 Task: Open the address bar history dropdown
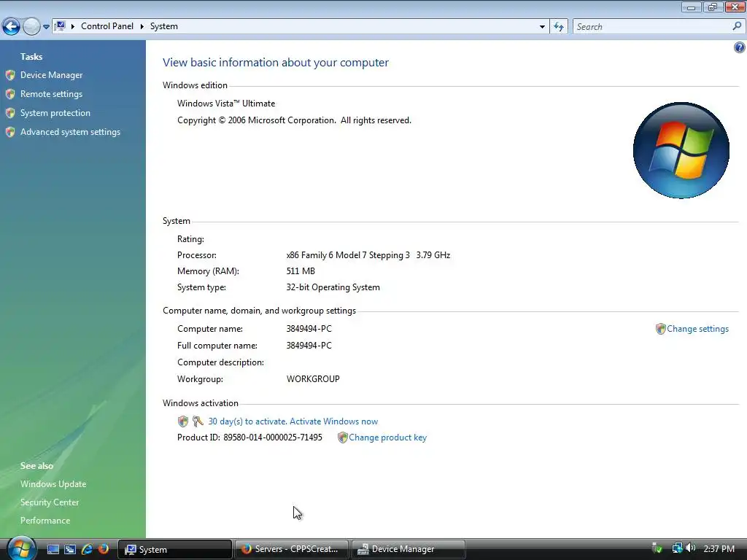click(542, 27)
